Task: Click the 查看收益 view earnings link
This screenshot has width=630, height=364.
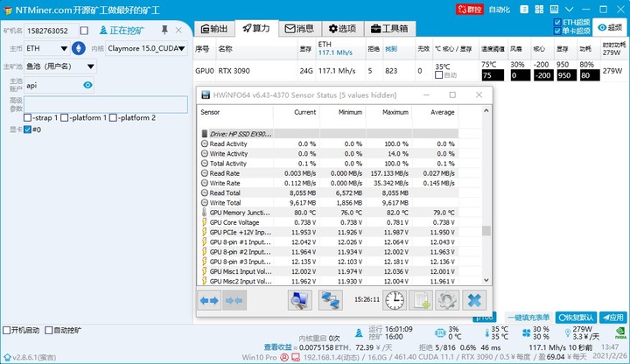Action: (x=277, y=347)
